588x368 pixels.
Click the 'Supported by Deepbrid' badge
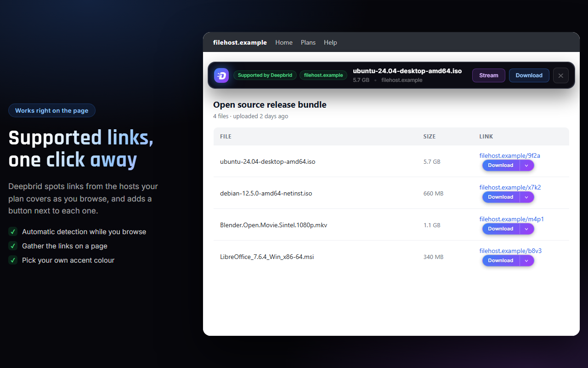[265, 75]
